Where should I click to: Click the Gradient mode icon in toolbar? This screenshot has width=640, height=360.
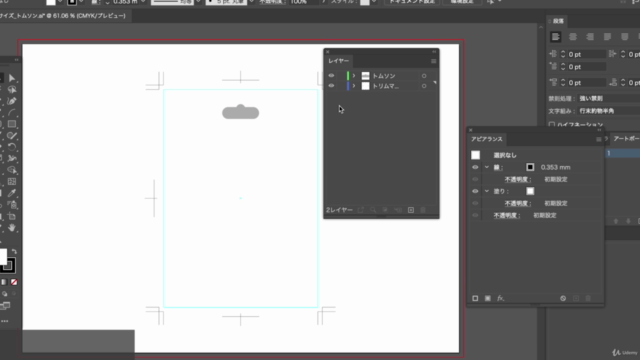(x=4, y=282)
